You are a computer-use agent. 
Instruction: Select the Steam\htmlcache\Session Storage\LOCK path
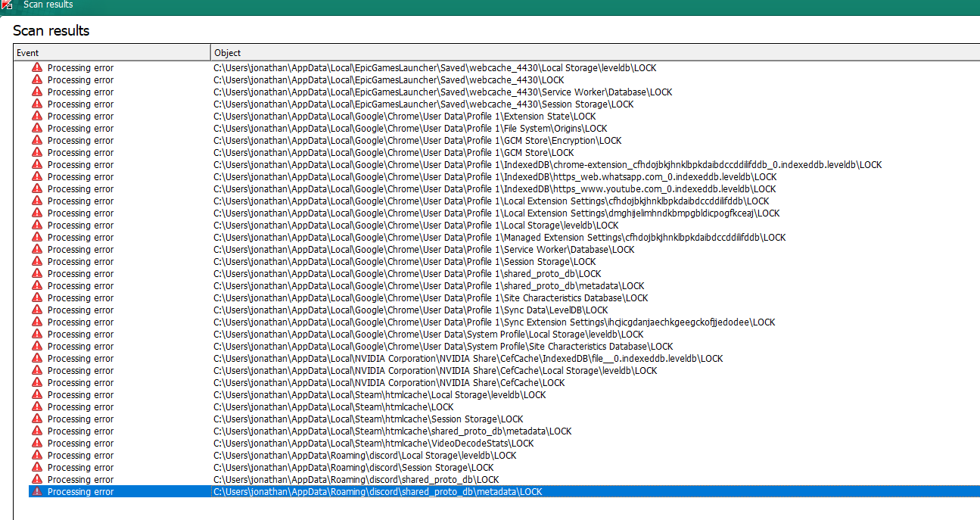pyautogui.click(x=369, y=419)
